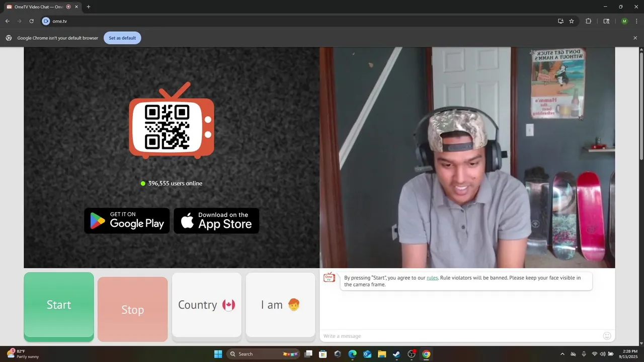
Task: Click the volume speaker tray icon
Action: click(x=603, y=354)
